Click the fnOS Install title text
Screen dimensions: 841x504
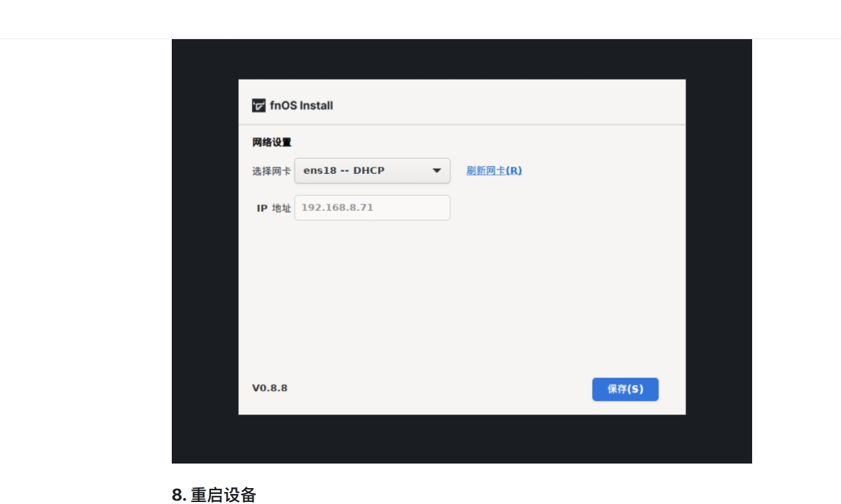point(301,105)
